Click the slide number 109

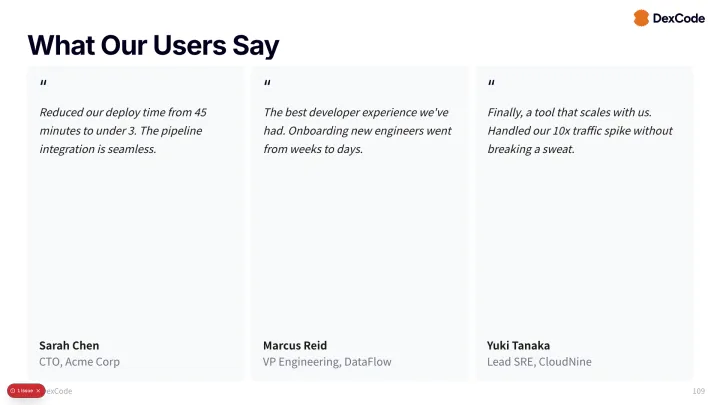(x=698, y=390)
